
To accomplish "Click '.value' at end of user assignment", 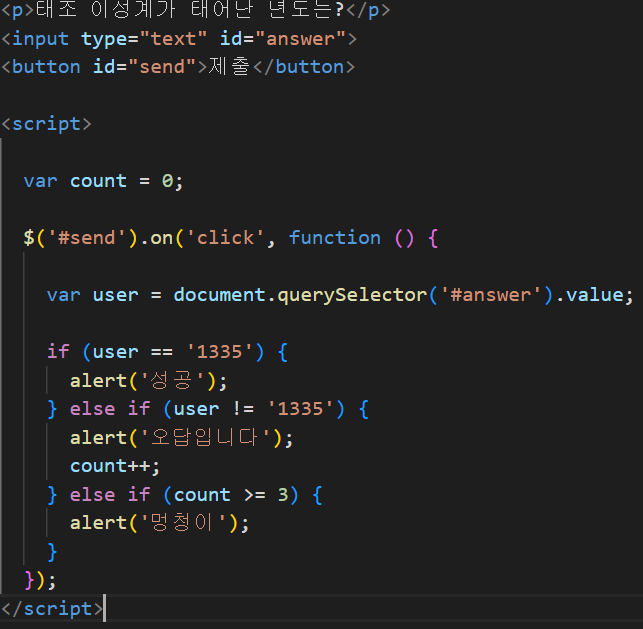I will 590,295.
